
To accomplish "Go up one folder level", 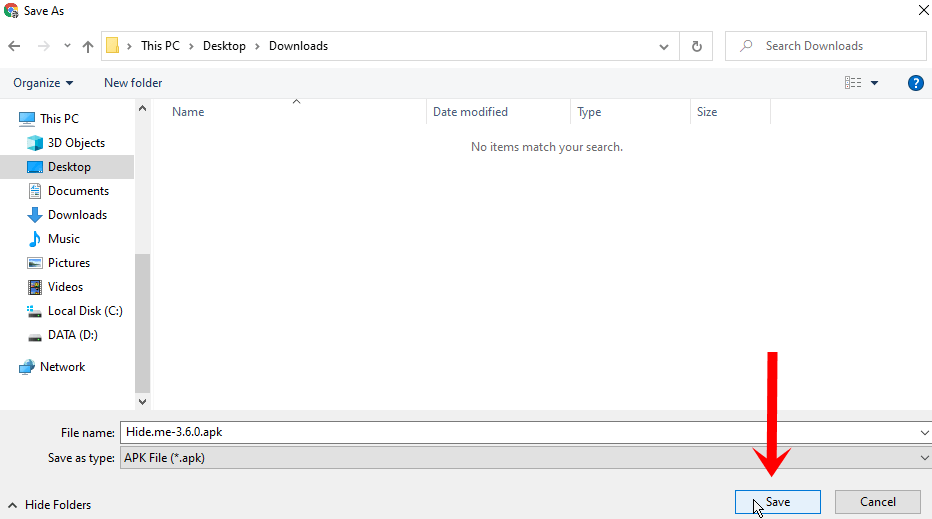I will (88, 46).
